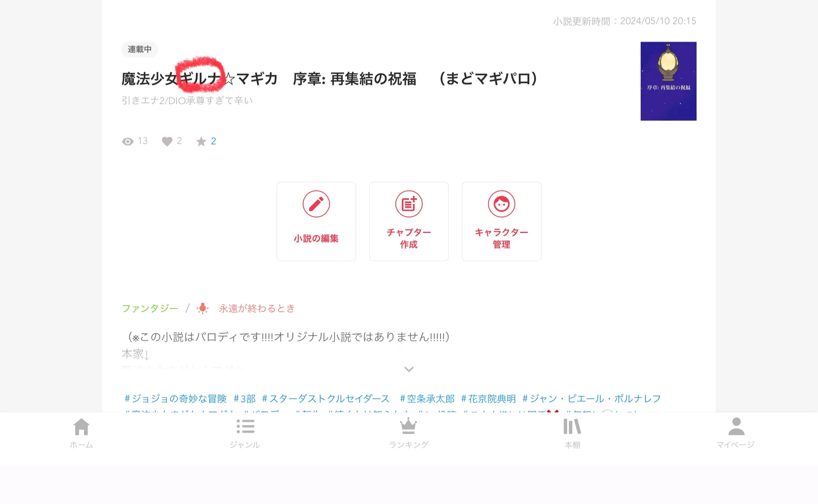Click the author name 引きエナ2/DIO承尊すぎて辛い
818x504 pixels.
coord(187,101)
